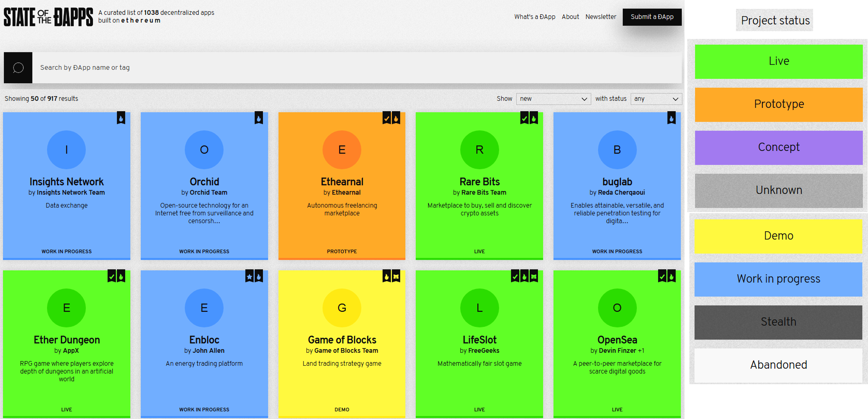The image size is (868, 419).
Task: Click the circular I avatar of Insights Network
Action: (66, 149)
